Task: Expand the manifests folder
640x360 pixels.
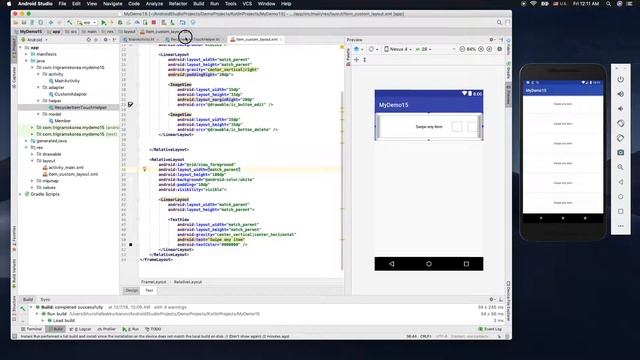Action: click(27, 54)
